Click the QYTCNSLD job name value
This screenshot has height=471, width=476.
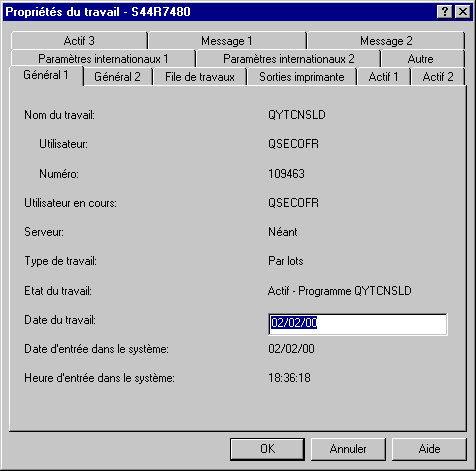point(297,115)
